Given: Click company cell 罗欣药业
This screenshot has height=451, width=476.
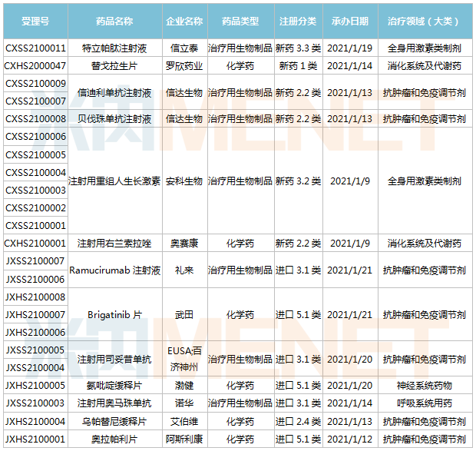Looking at the screenshot, I should click(184, 66).
